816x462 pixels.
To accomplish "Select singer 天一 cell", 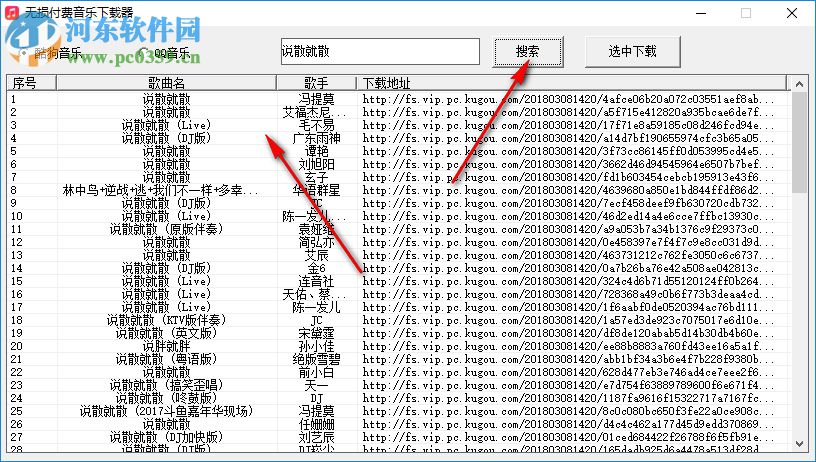I will click(x=316, y=385).
